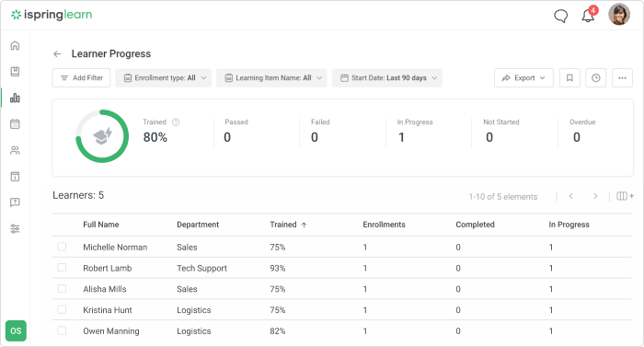Open the help question sidebar icon
The height and width of the screenshot is (347, 644).
pyautogui.click(x=15, y=202)
